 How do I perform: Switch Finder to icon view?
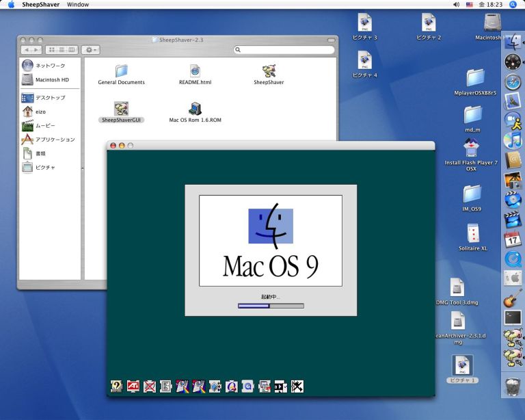click(51, 50)
